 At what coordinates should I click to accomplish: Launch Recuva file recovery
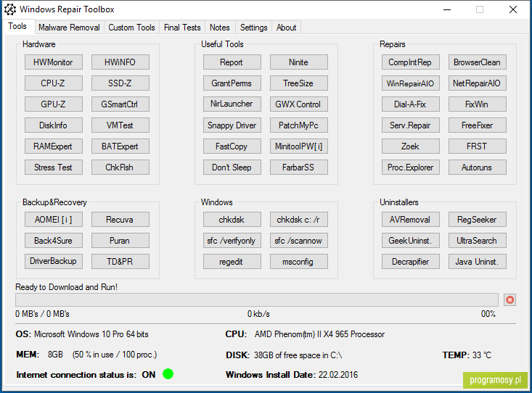[120, 220]
